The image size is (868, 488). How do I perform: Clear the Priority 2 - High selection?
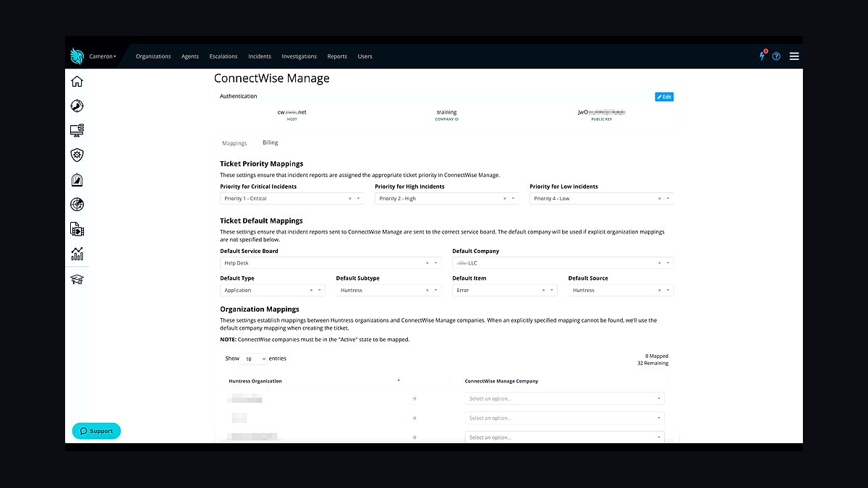click(x=505, y=199)
